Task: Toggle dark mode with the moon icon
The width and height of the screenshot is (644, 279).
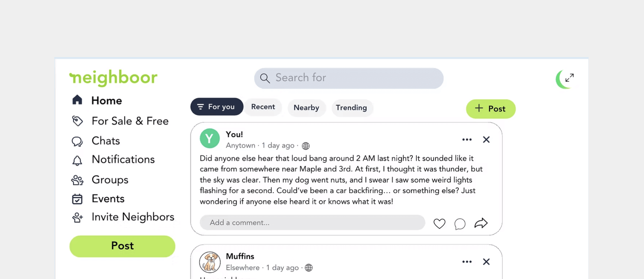Action: (x=562, y=80)
